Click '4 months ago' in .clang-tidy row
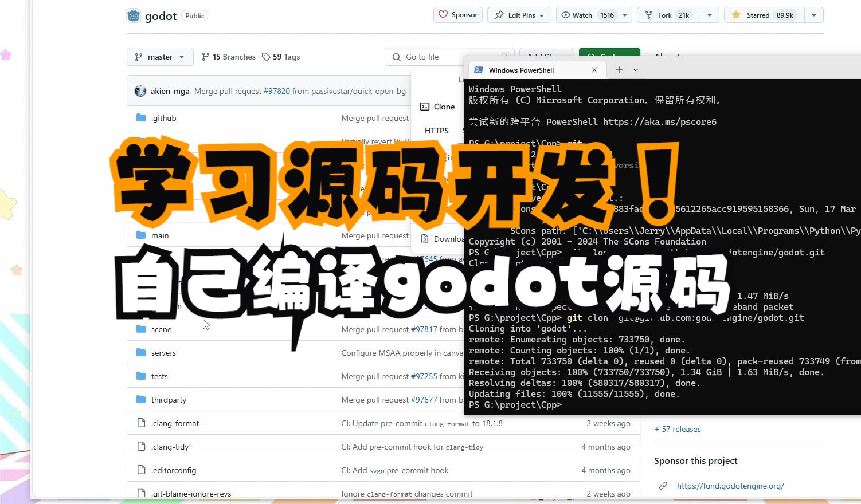The image size is (861, 504). point(606,447)
